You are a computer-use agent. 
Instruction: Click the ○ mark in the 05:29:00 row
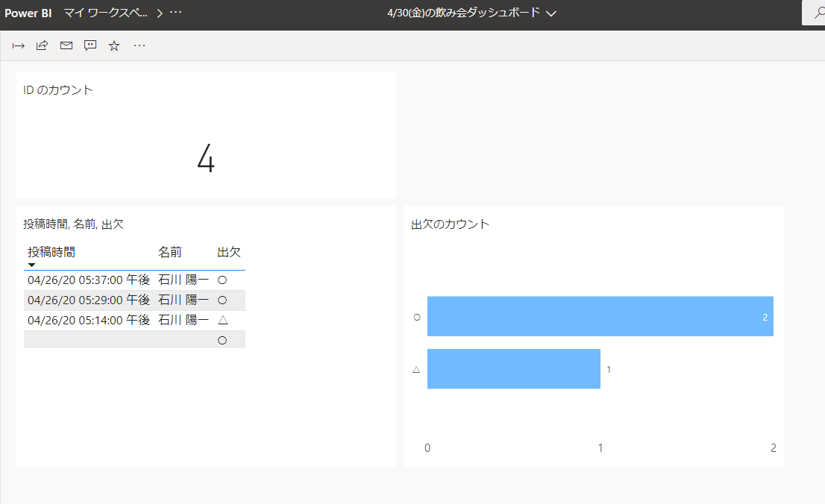pyautogui.click(x=222, y=300)
